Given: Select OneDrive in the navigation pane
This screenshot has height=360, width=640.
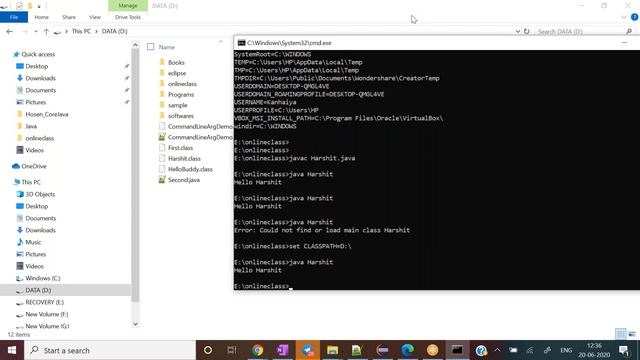Looking at the screenshot, I should tap(33, 166).
